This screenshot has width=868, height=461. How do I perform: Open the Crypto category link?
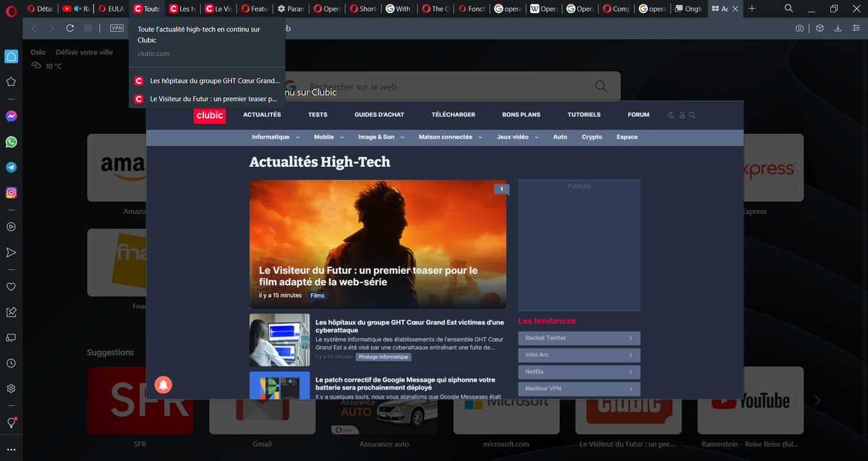click(x=592, y=137)
